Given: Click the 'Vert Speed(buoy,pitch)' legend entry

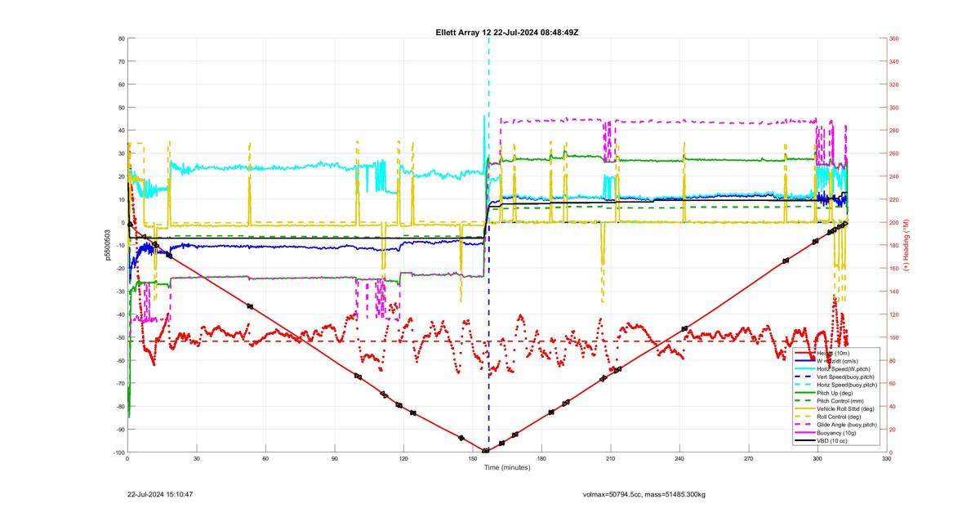Looking at the screenshot, I should (838, 377).
